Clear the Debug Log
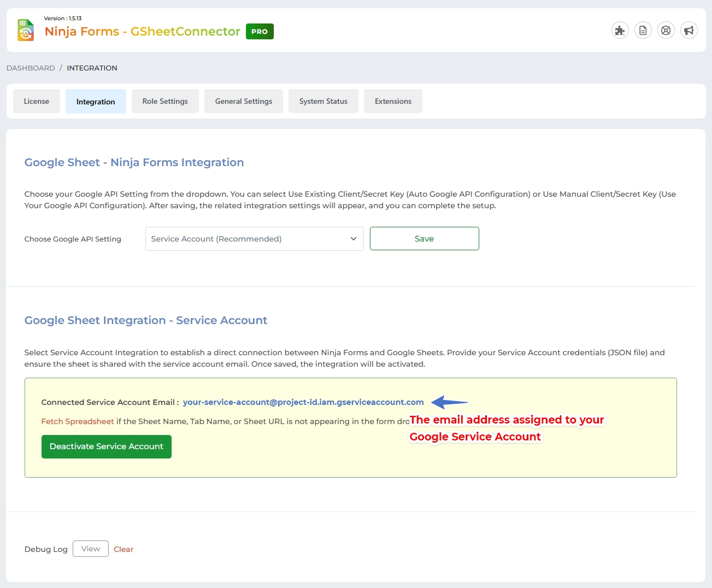 click(x=123, y=549)
